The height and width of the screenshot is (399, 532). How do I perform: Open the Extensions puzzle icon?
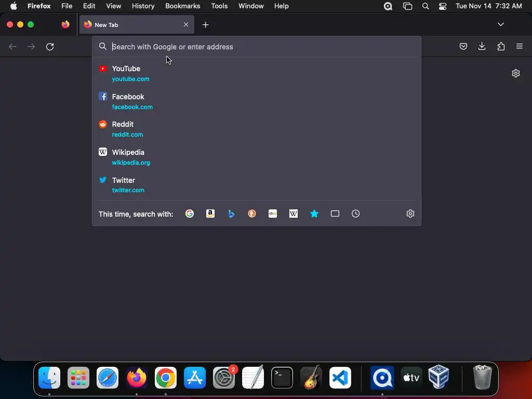coord(501,46)
